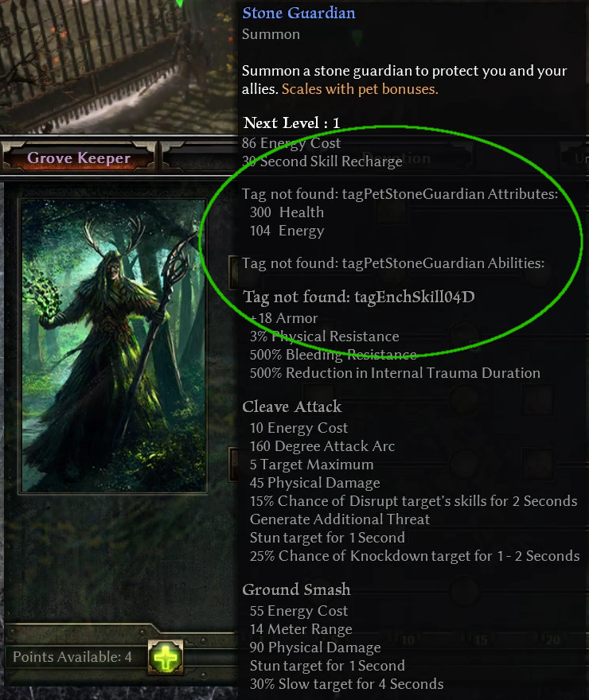Viewport: 589px width, 700px height.
Task: Click the Grove Keeper portrait artwork
Action: (114, 346)
